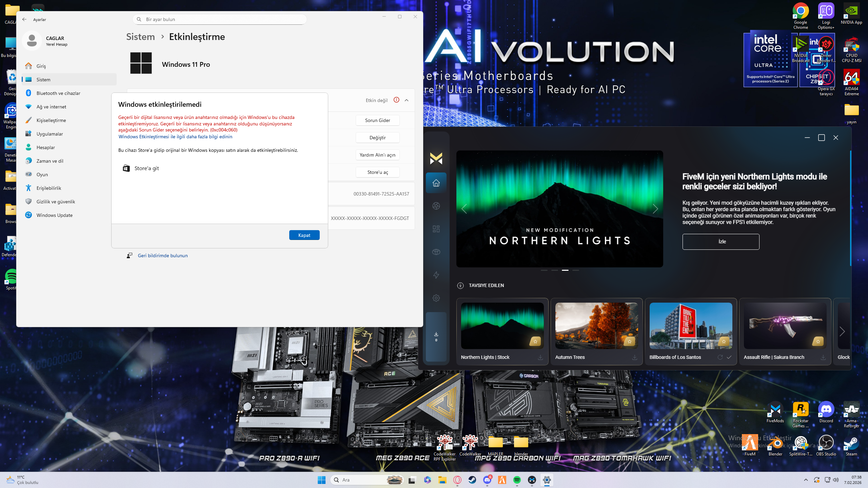
Task: Show previous slide in FiveMods banner
Action: [464, 209]
